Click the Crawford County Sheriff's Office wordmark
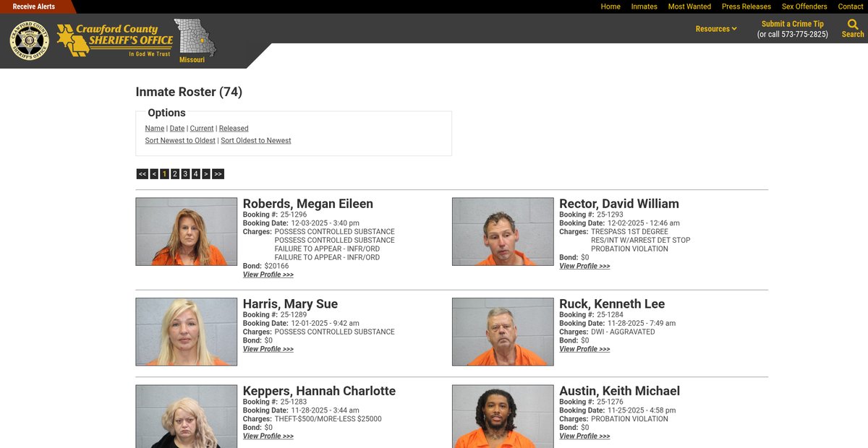Screen dimensions: 868x448 point(115,40)
